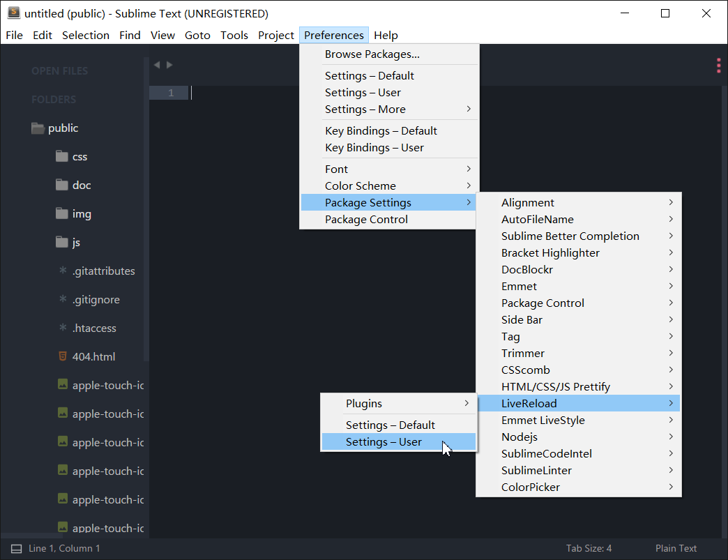Viewport: 728px width, 560px height.
Task: Expand the Tag package settings
Action: pyautogui.click(x=579, y=336)
